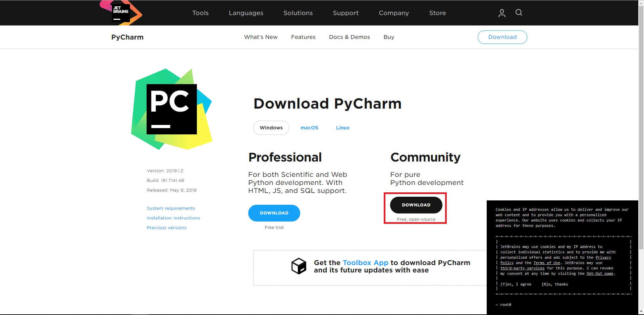The width and height of the screenshot is (644, 315).
Task: Accept cookies with [Y]es, I agree
Action: click(516, 284)
